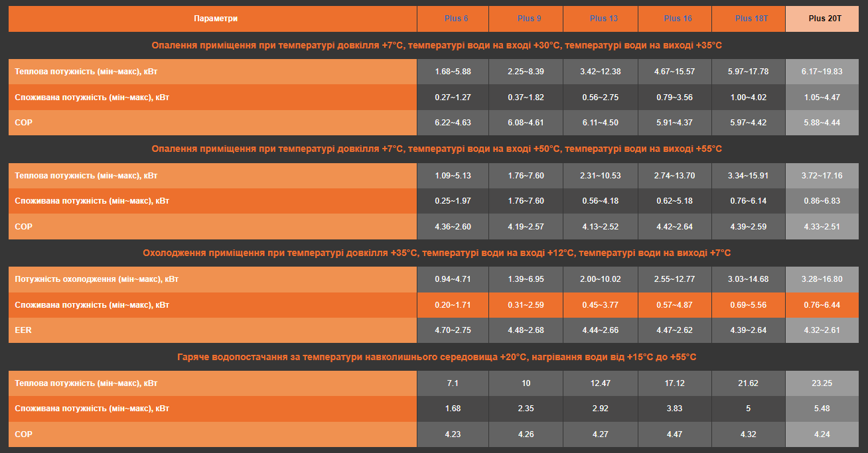Screen dimensions: 868x453
Task: Switch to the Plus 9 model column
Action: [530, 19]
